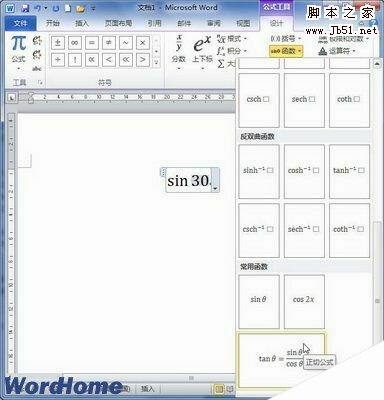
Task: Open the equation options dropdown arrow
Action: point(215,188)
